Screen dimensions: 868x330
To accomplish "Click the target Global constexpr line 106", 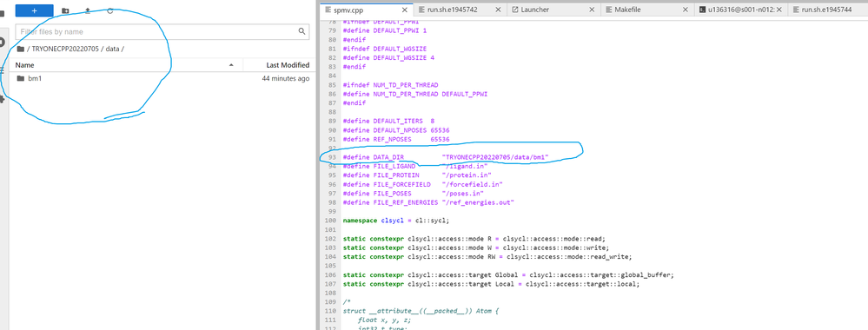I will point(508,274).
